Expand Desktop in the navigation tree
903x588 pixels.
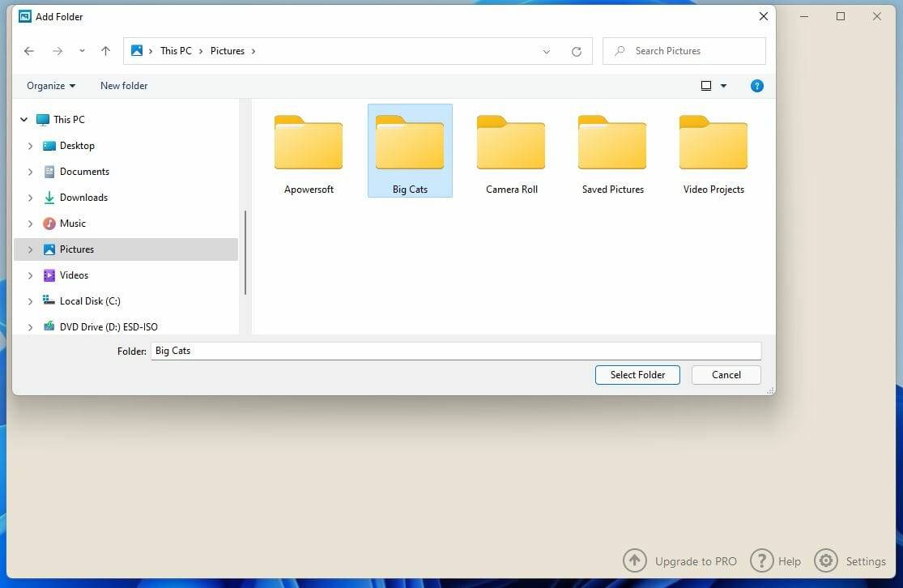31,145
